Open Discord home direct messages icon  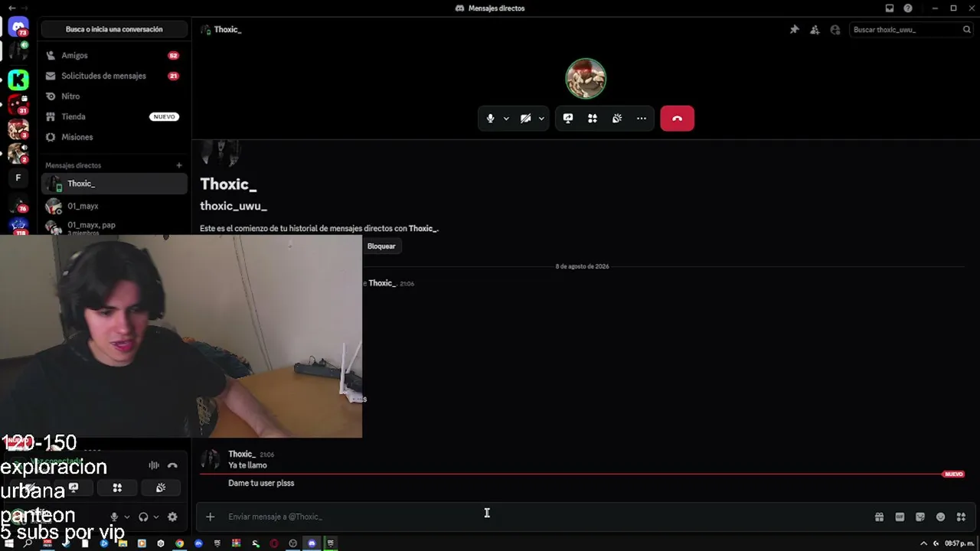(x=18, y=28)
